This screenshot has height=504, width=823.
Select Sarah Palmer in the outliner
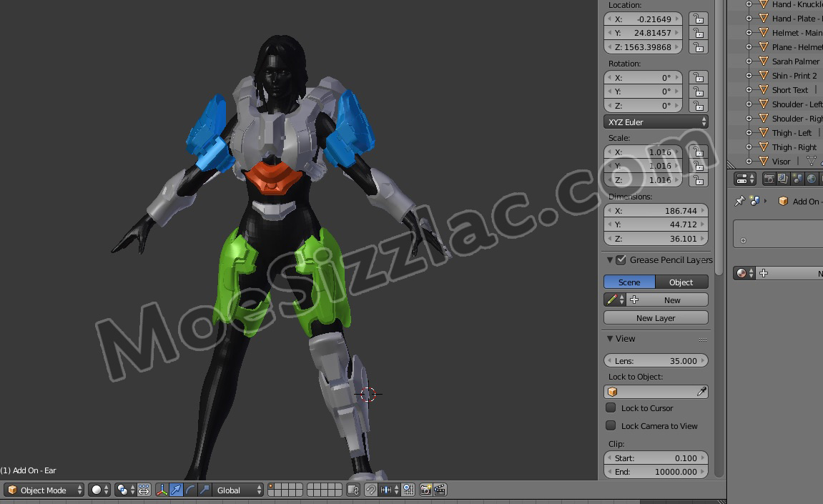(x=796, y=61)
